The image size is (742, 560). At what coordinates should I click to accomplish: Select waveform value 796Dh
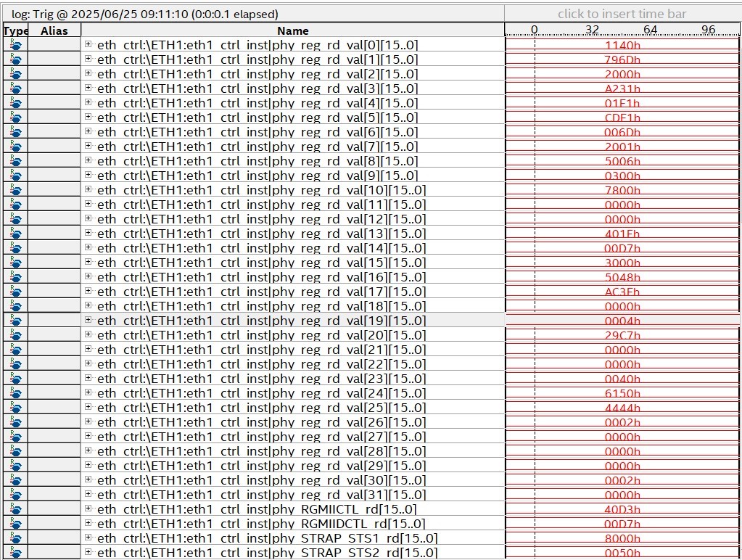(x=622, y=59)
